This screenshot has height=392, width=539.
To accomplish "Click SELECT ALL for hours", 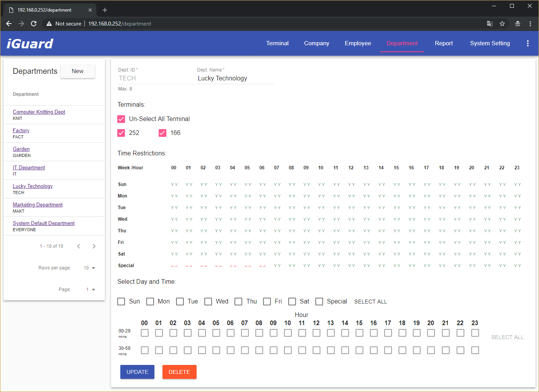I will tap(507, 337).
